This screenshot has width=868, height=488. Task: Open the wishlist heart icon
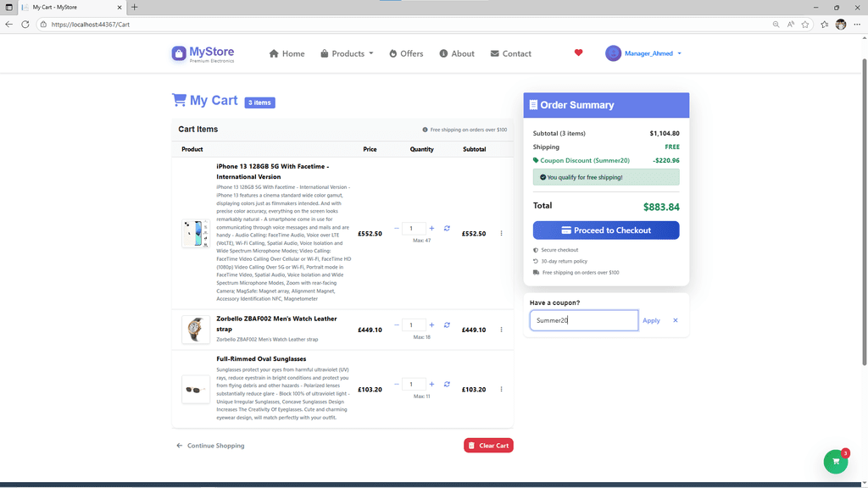[x=578, y=53]
